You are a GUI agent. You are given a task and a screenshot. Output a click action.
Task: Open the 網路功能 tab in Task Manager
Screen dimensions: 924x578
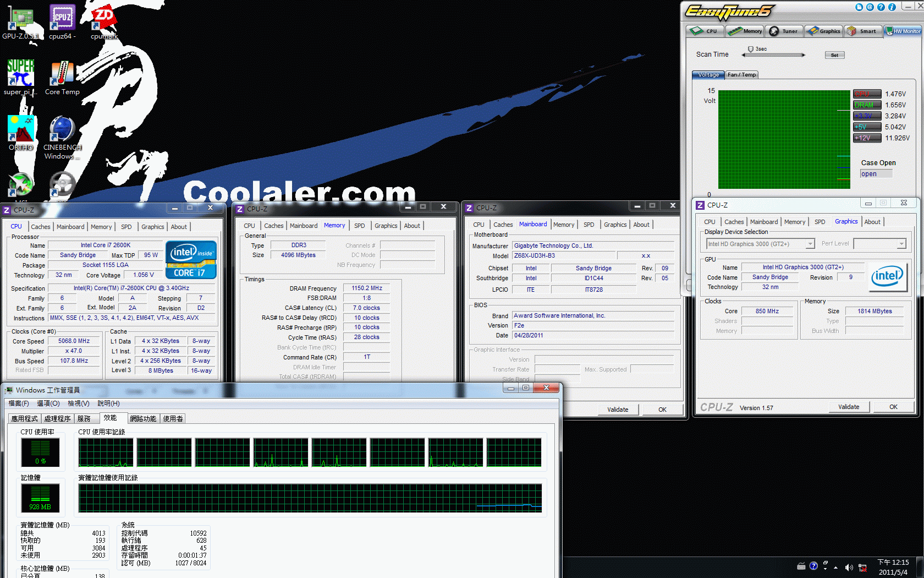pyautogui.click(x=143, y=419)
